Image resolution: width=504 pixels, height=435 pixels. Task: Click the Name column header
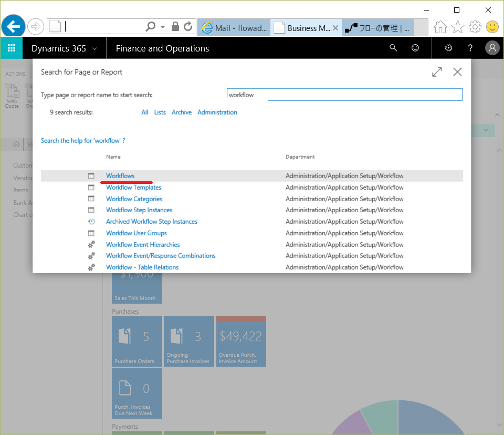113,157
